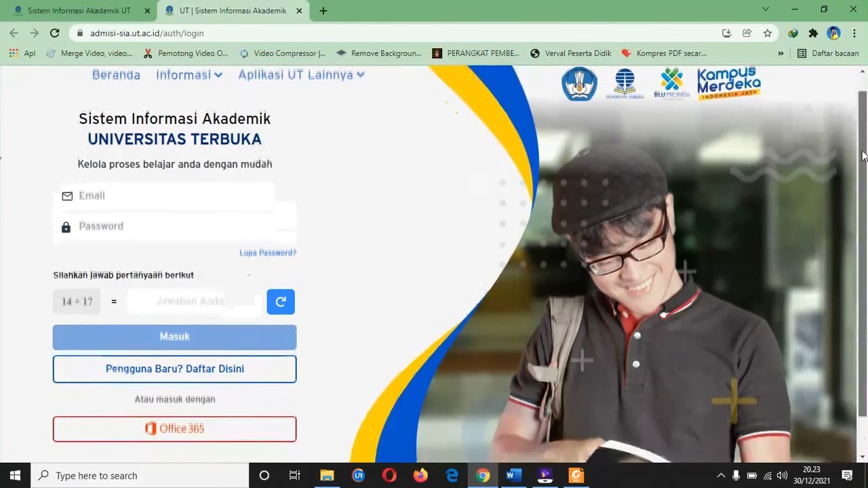
Task: Open the Windows Start menu
Action: tap(15, 475)
